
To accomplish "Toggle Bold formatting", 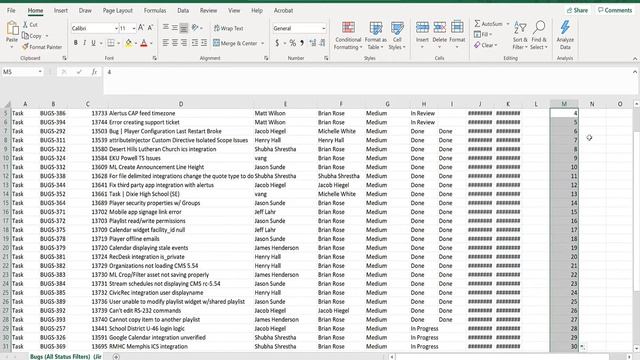I will pyautogui.click(x=76, y=43).
